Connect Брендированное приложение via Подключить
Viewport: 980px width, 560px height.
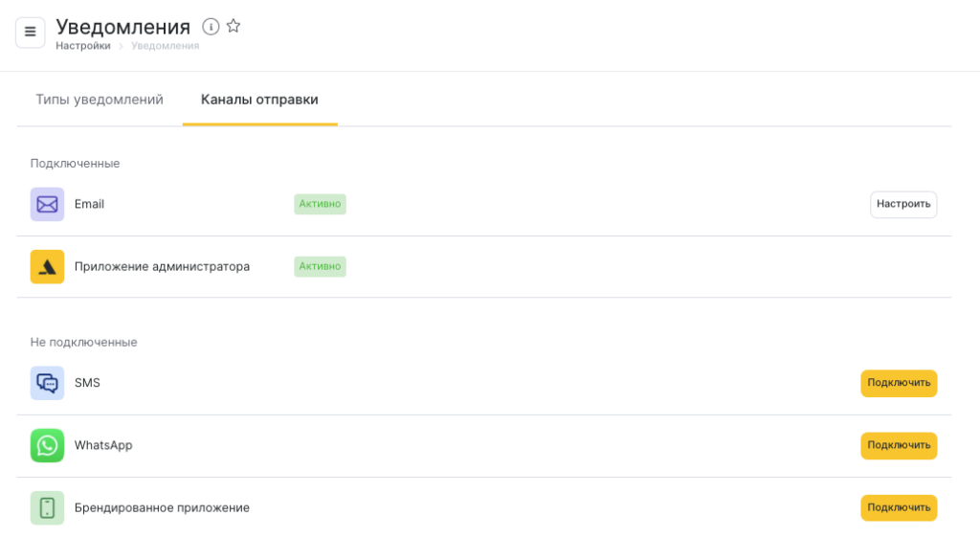[x=898, y=507]
